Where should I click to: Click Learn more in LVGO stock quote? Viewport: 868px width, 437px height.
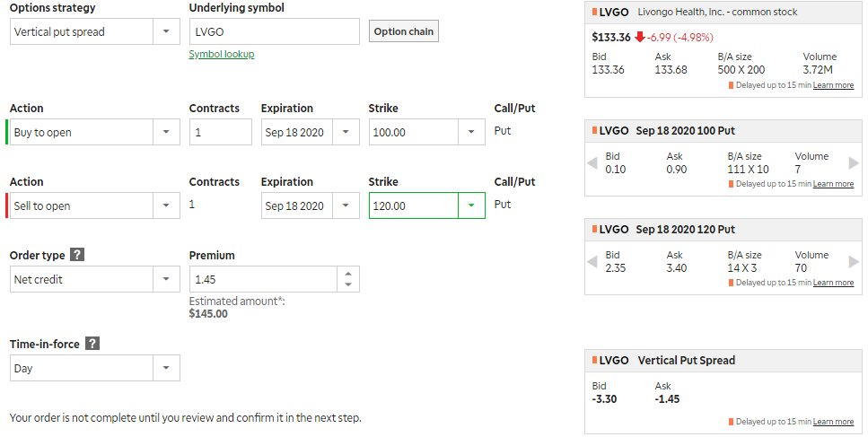(x=833, y=85)
